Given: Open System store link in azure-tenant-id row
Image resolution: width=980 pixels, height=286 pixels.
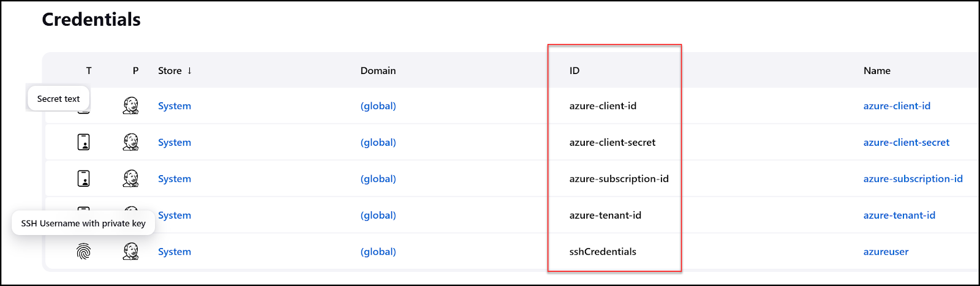Looking at the screenshot, I should tap(175, 215).
